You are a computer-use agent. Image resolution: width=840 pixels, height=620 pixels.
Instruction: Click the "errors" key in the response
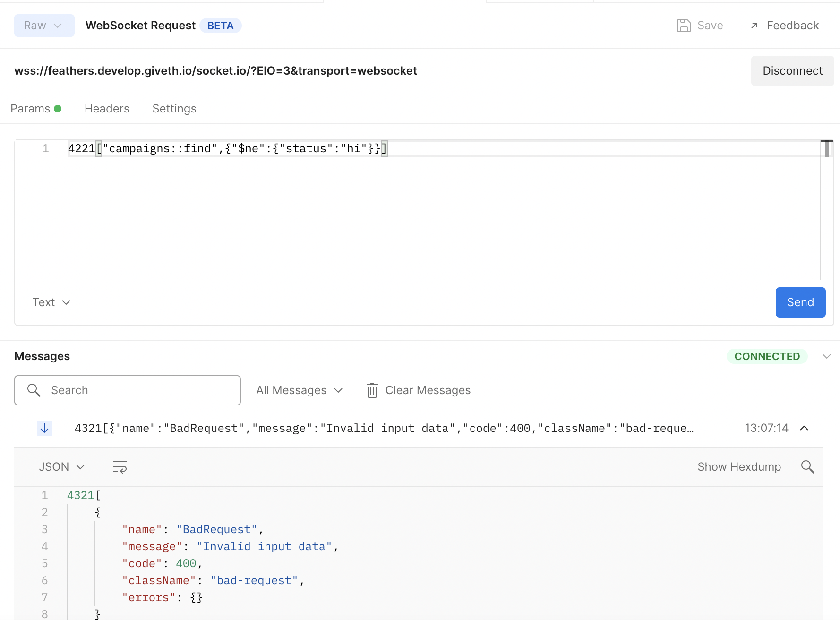pos(148,597)
